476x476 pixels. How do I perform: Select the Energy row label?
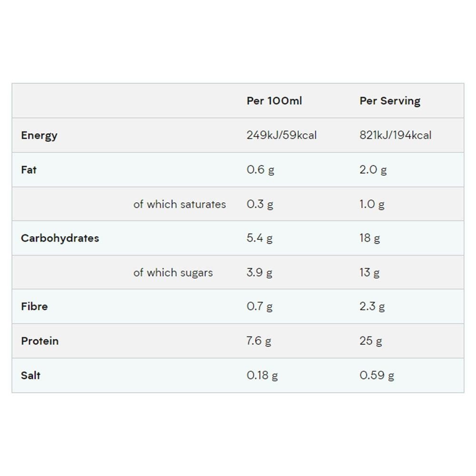(x=39, y=135)
